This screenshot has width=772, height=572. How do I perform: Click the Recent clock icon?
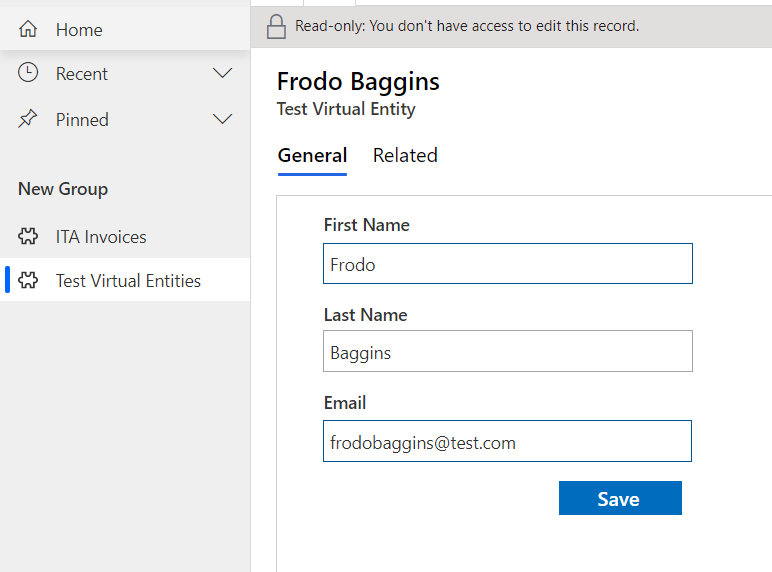pyautogui.click(x=28, y=73)
